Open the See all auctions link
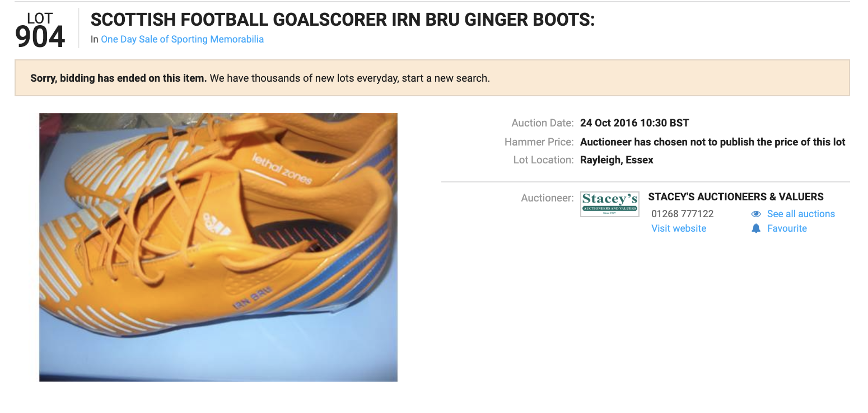The image size is (868, 413). click(x=801, y=214)
